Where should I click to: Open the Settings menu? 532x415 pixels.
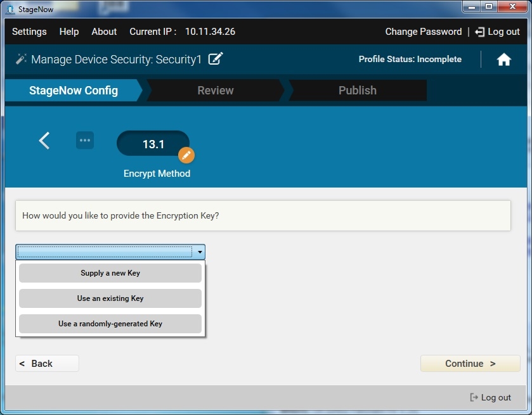[29, 32]
